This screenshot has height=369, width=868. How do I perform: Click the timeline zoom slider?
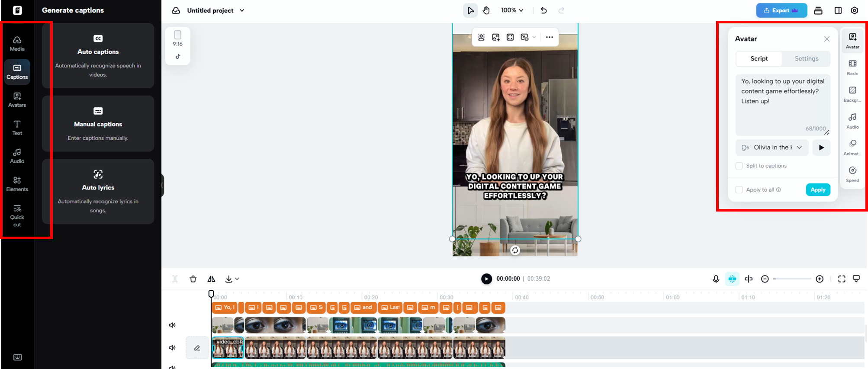792,279
